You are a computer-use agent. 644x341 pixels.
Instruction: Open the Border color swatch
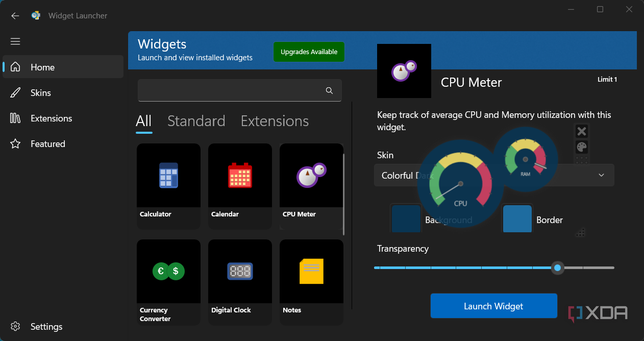pyautogui.click(x=517, y=220)
